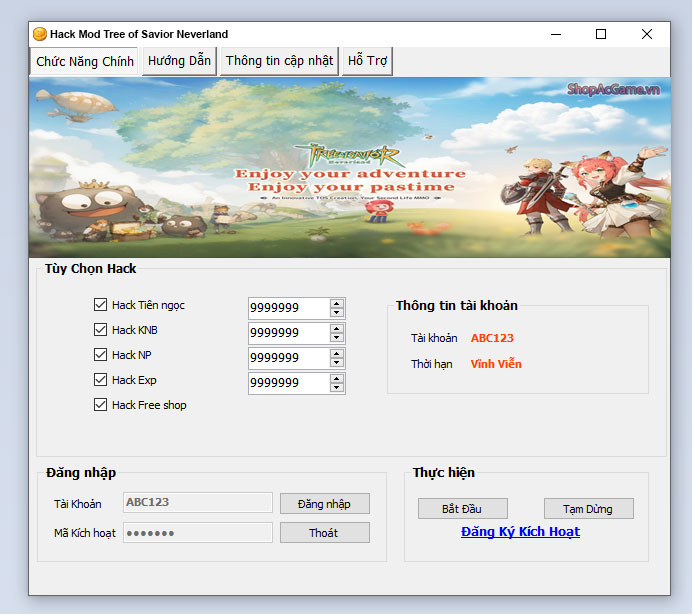Viewport: 693px width, 616px height.
Task: Open the Thông tin cập nhật tab
Action: pos(279,61)
